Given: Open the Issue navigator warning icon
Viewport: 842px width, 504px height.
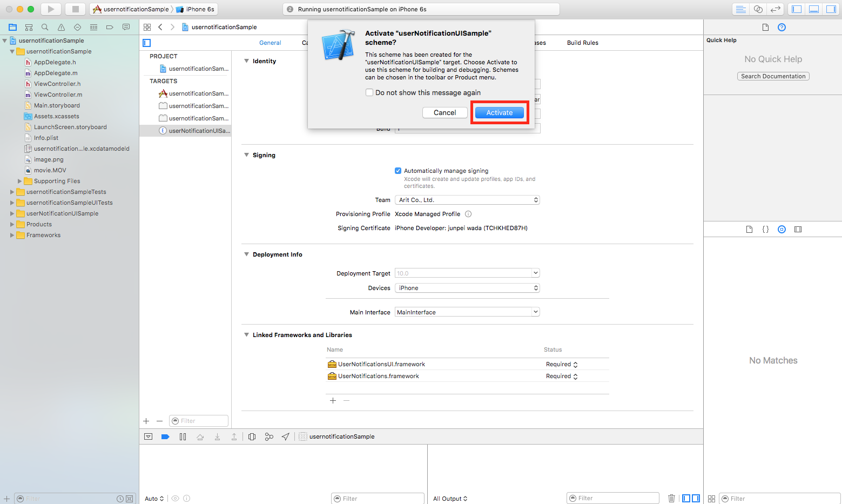Looking at the screenshot, I should tap(61, 27).
